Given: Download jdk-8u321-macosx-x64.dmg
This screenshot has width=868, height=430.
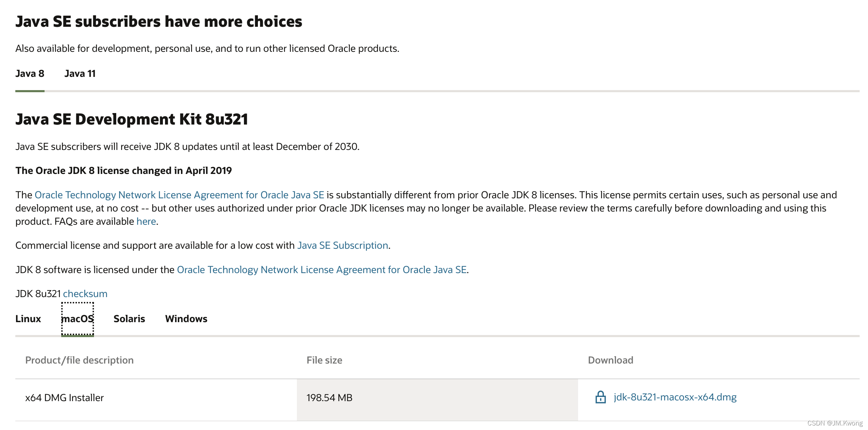Looking at the screenshot, I should [x=675, y=397].
